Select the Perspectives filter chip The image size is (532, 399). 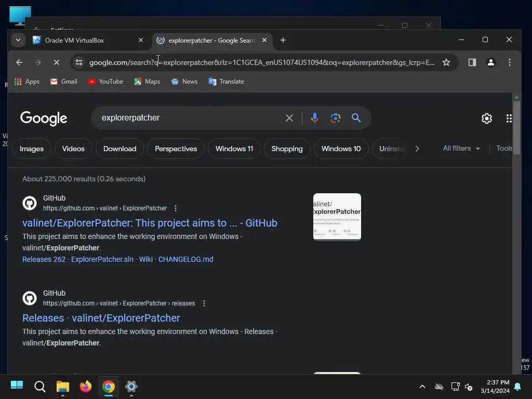coord(176,149)
